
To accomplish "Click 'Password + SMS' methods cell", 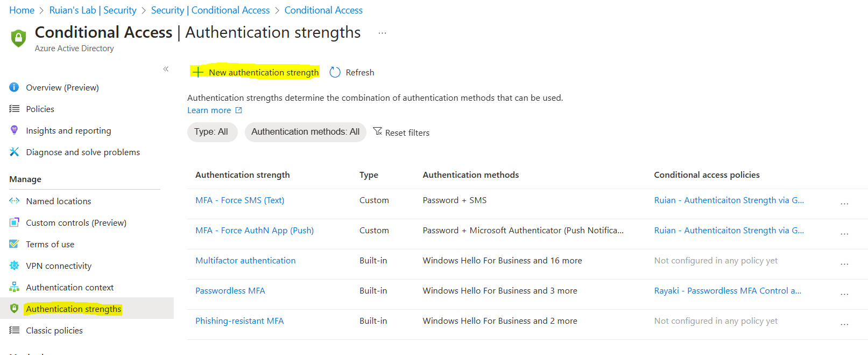I will point(455,200).
